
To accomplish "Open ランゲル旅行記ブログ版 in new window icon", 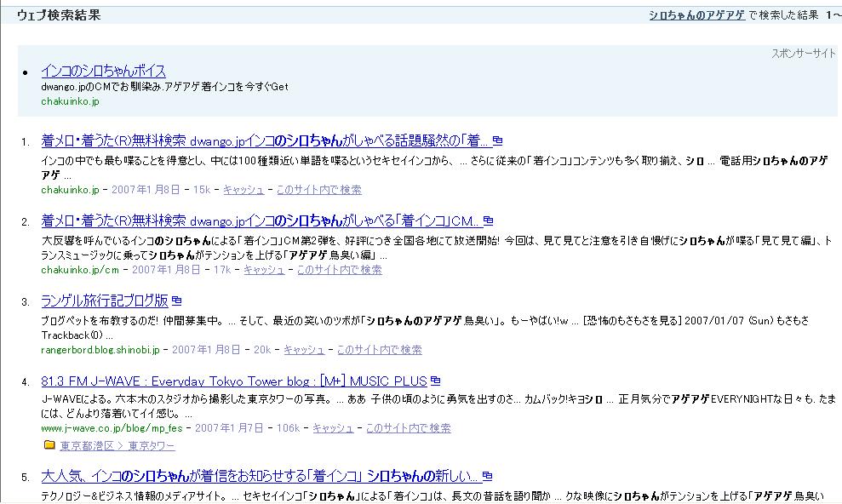I will pos(177,301).
